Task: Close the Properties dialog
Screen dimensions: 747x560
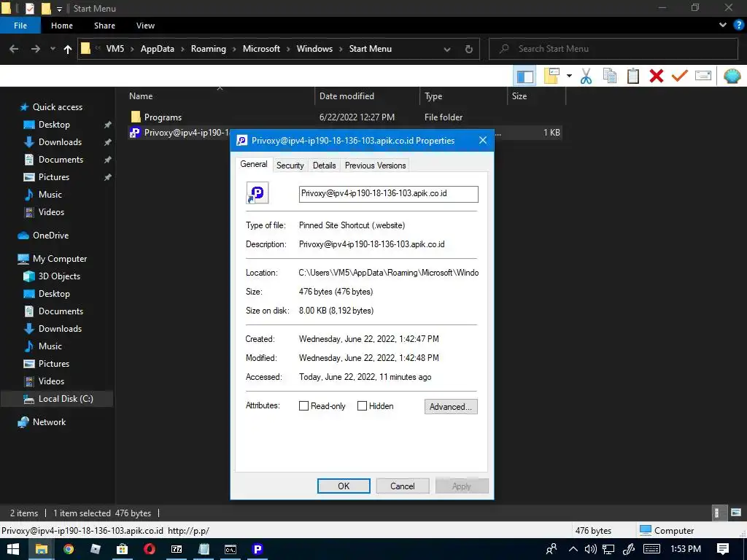Action: point(483,140)
